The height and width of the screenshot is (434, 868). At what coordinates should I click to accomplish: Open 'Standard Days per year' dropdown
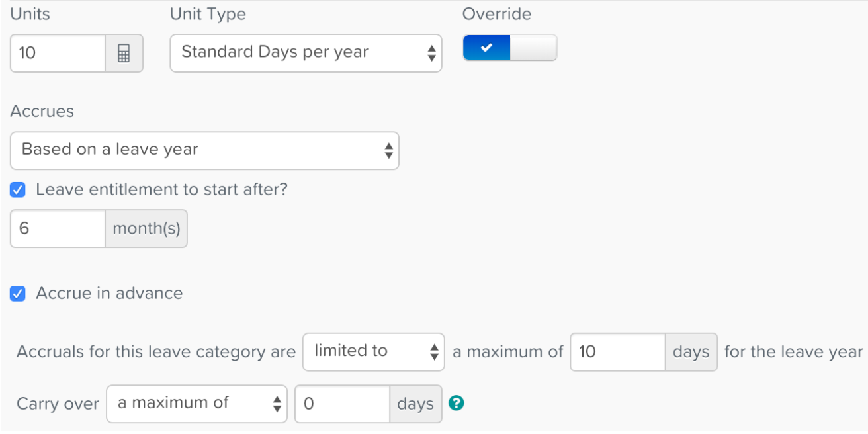click(x=306, y=54)
